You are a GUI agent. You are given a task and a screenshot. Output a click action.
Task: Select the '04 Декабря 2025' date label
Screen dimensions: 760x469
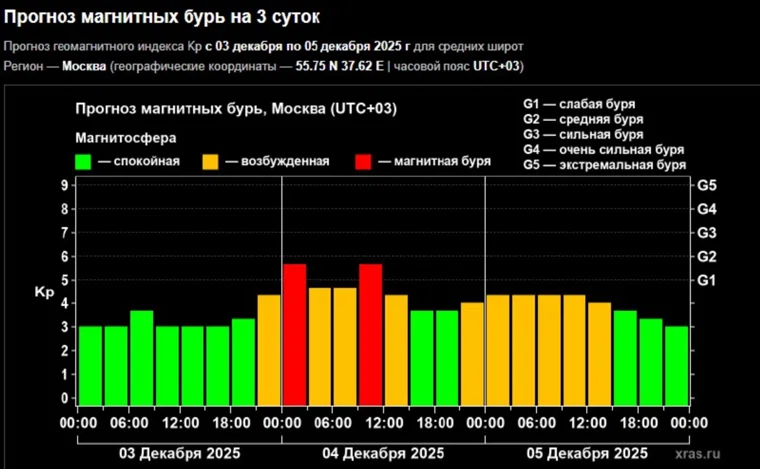pos(383,452)
